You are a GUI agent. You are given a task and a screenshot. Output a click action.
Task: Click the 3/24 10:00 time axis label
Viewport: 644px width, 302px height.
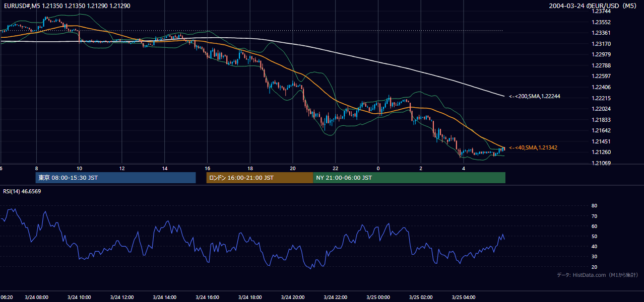click(79, 297)
